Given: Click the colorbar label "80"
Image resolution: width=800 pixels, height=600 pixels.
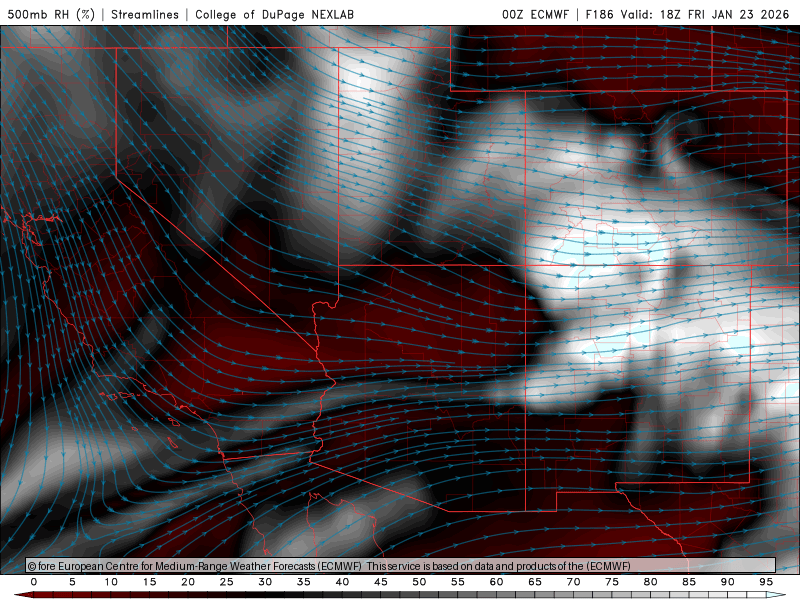Looking at the screenshot, I should (x=651, y=582).
